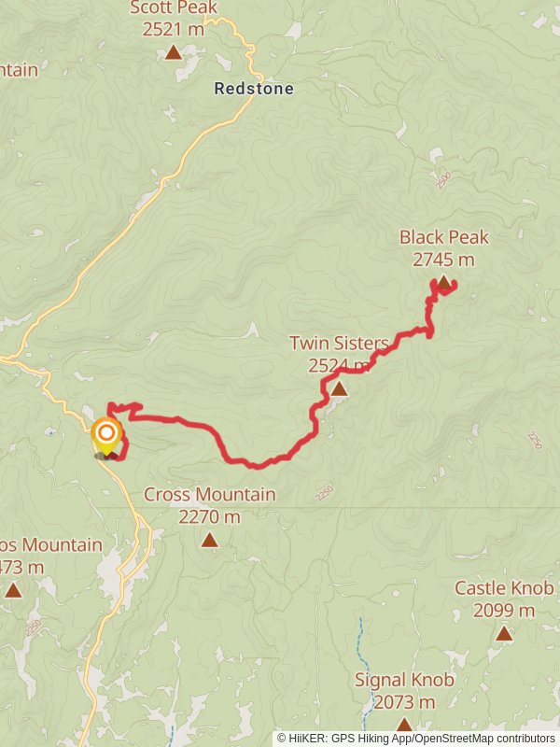Click the Signal Knob peak triangle icon
Screen dimensions: 560x747
pyautogui.click(x=404, y=726)
